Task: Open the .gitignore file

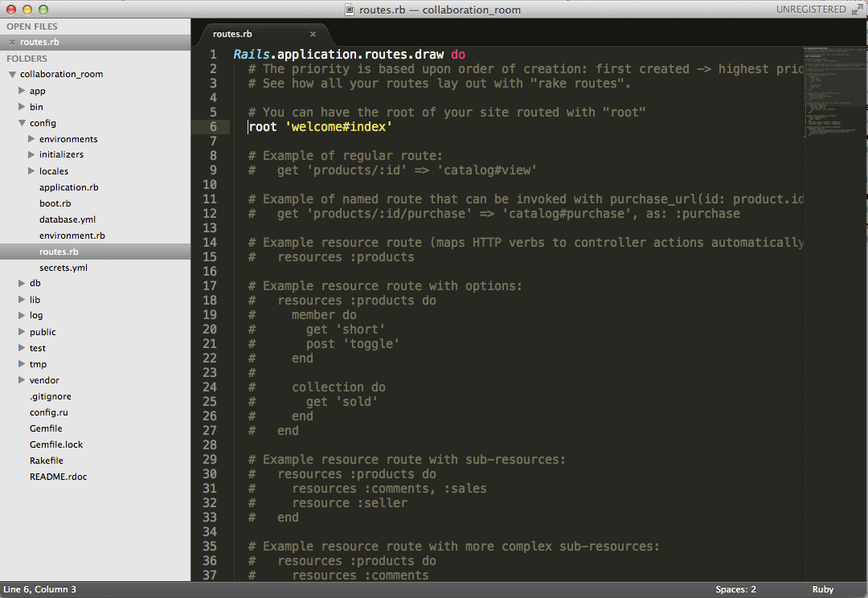Action: [51, 396]
